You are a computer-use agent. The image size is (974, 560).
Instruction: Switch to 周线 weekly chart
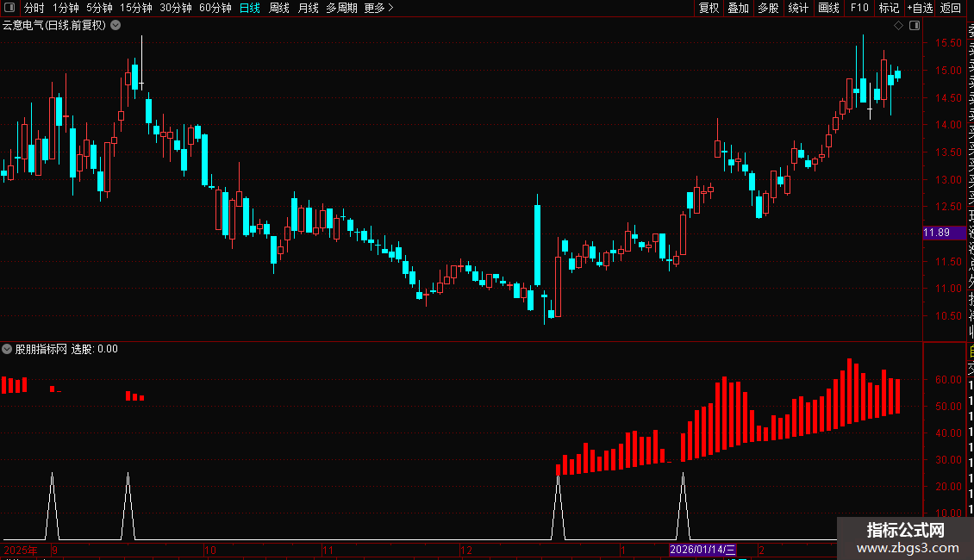click(x=279, y=8)
